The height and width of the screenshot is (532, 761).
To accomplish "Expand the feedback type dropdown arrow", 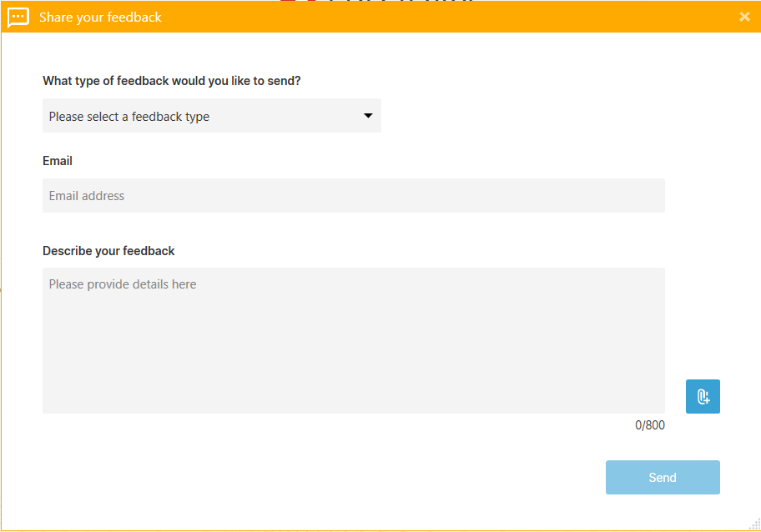I will point(368,115).
